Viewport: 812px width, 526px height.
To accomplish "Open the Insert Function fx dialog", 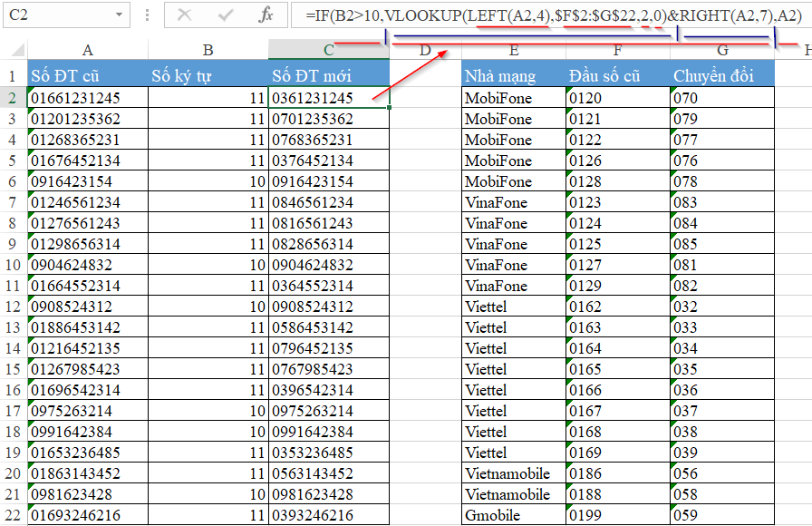I will point(266,15).
